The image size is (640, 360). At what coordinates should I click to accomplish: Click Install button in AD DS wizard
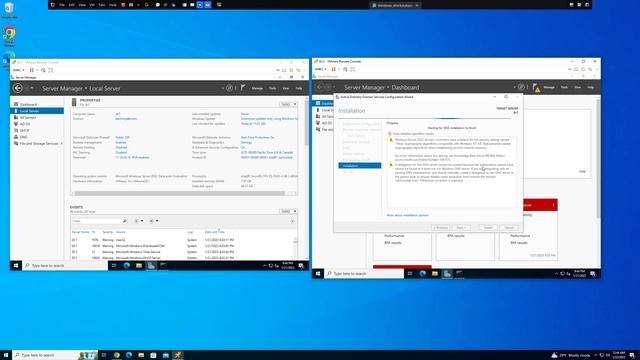488,228
